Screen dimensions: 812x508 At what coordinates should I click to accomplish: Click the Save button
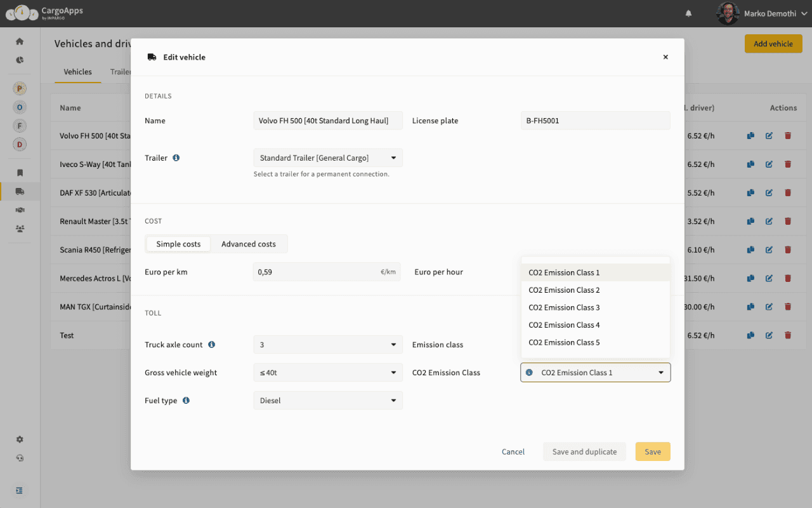coord(652,451)
